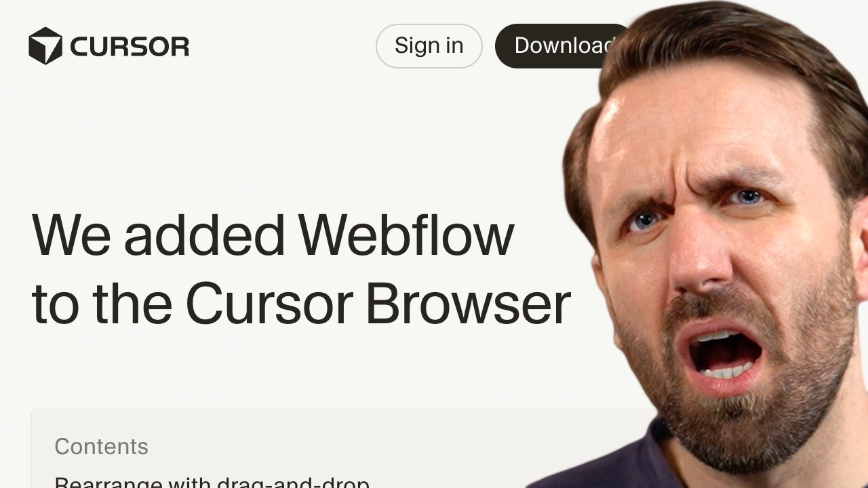This screenshot has height=488, width=868.
Task: Click the word the in the headline
Action: [x=132, y=303]
